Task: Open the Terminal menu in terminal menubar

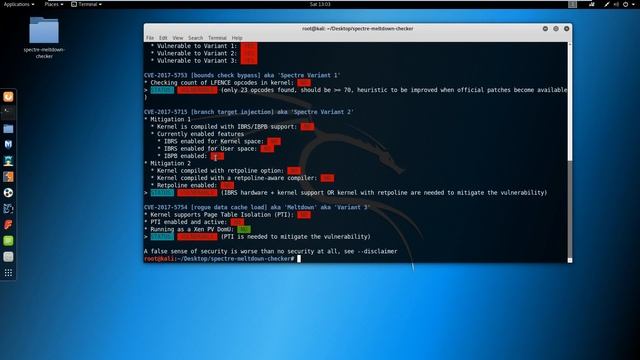Action: pos(217,38)
